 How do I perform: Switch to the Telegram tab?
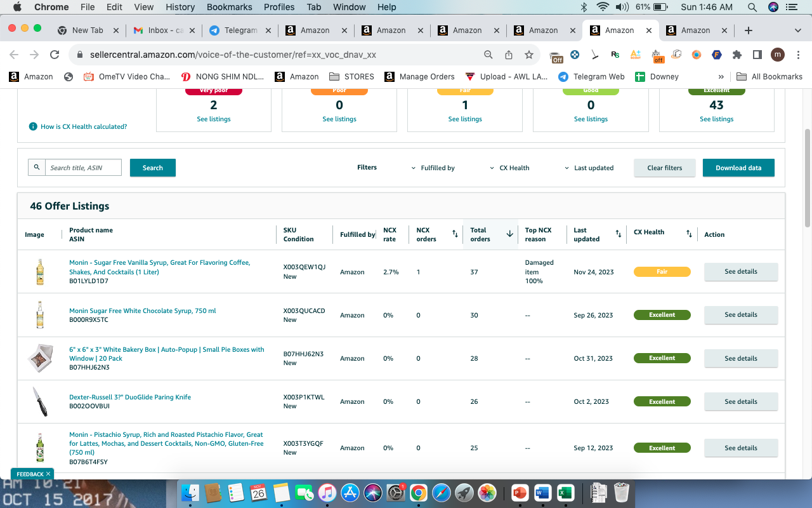241,30
